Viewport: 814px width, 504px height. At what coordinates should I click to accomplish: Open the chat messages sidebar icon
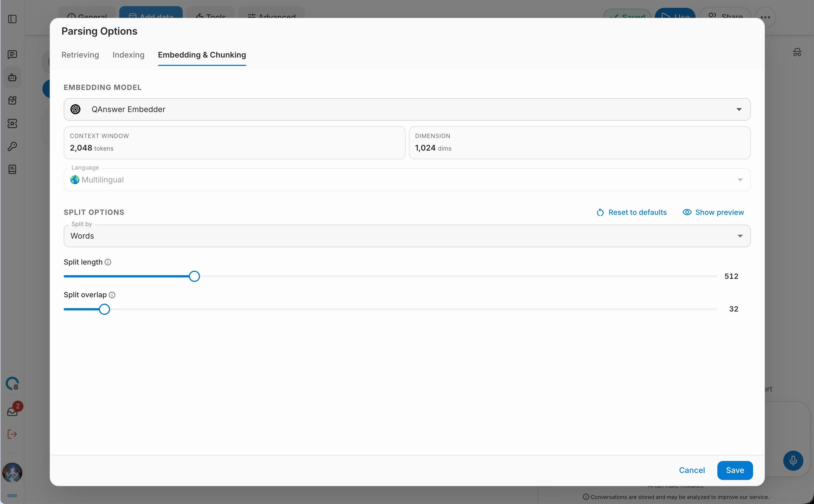12,55
